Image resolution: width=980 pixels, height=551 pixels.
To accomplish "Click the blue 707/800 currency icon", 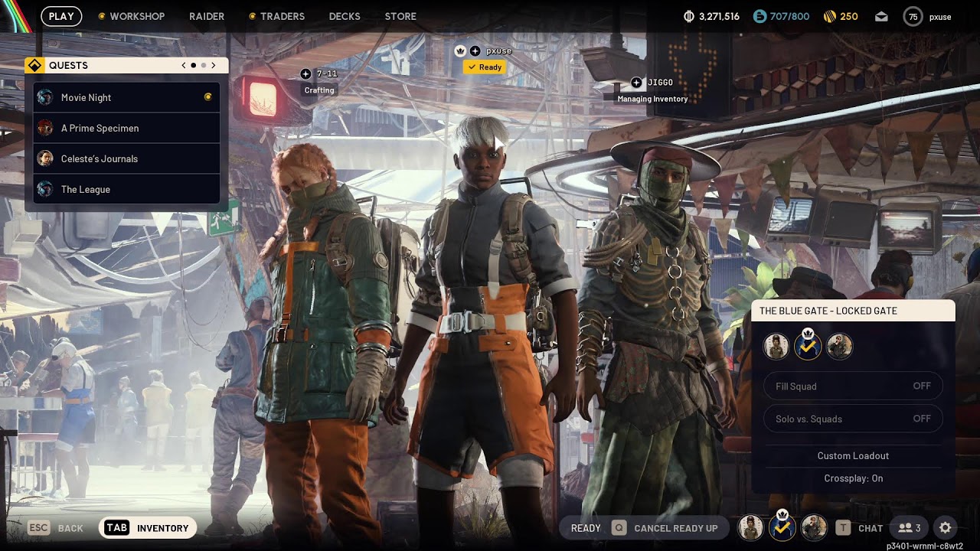I will coord(759,16).
